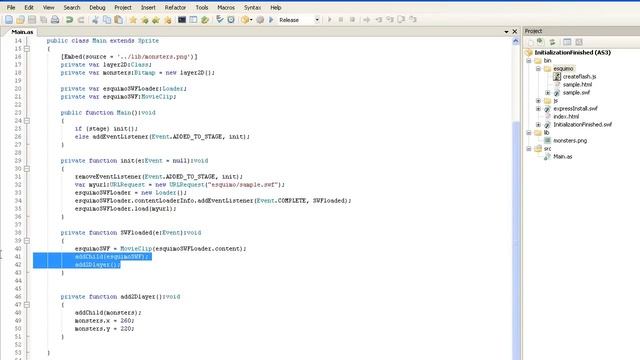The height and width of the screenshot is (360, 640).
Task: Click the green circular-arrow toolbar icon
Action: tap(205, 20)
